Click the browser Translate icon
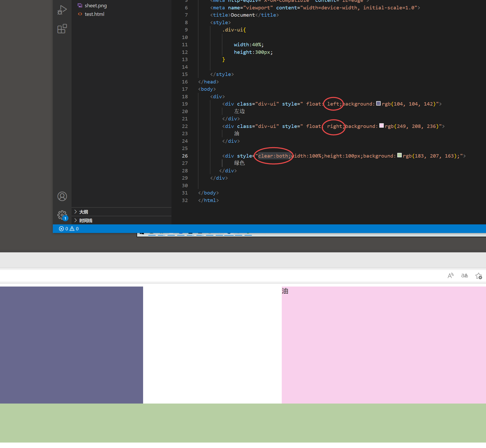486x448 pixels. [x=464, y=276]
